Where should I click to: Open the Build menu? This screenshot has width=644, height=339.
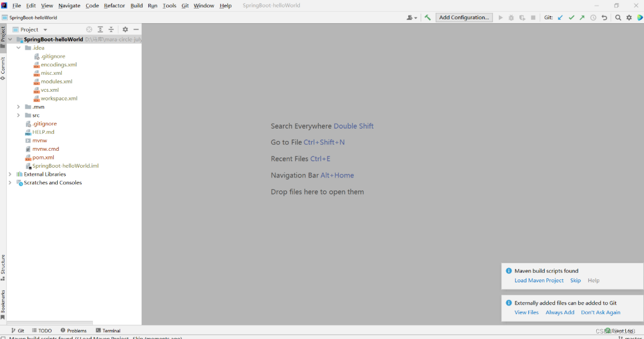point(137,5)
